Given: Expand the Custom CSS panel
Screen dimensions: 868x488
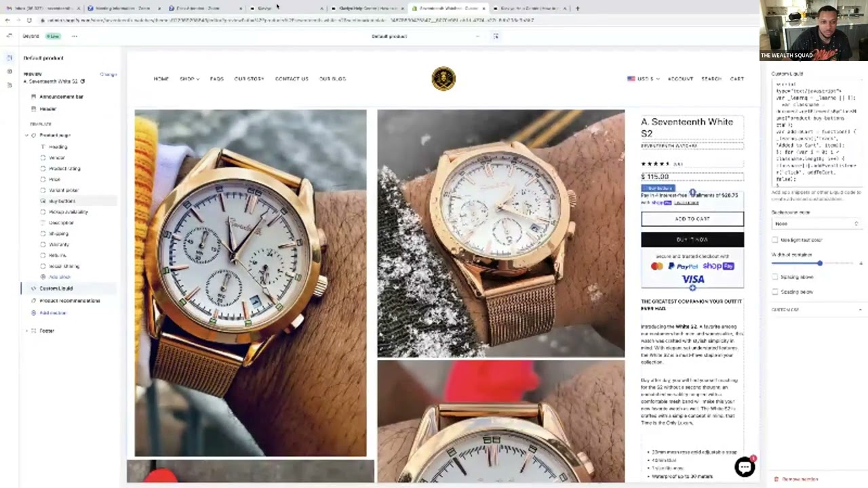Looking at the screenshot, I should tap(816, 310).
